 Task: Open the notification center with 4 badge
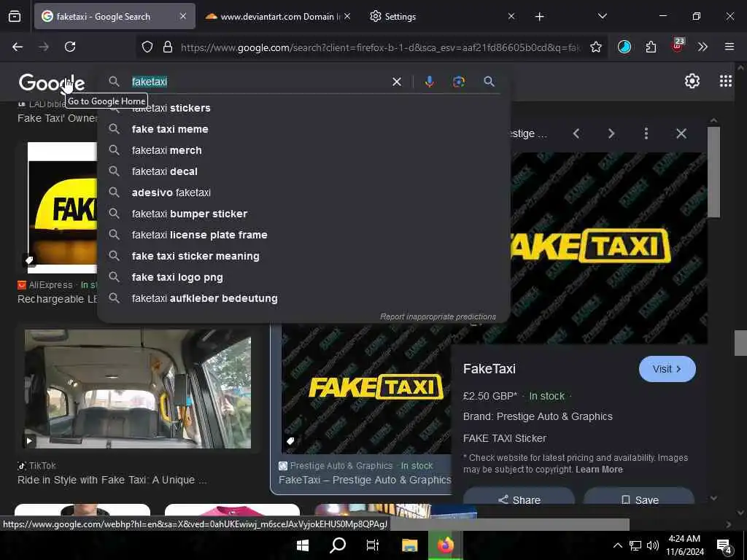click(x=724, y=545)
